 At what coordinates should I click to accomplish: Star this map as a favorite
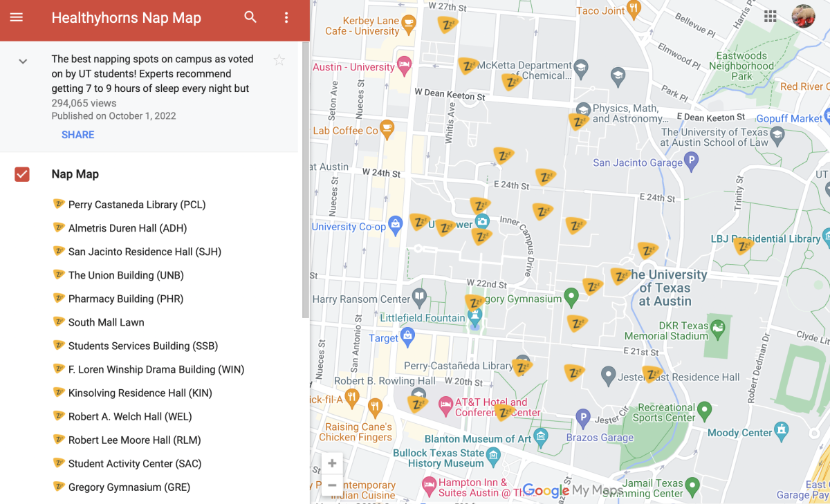pyautogui.click(x=279, y=60)
